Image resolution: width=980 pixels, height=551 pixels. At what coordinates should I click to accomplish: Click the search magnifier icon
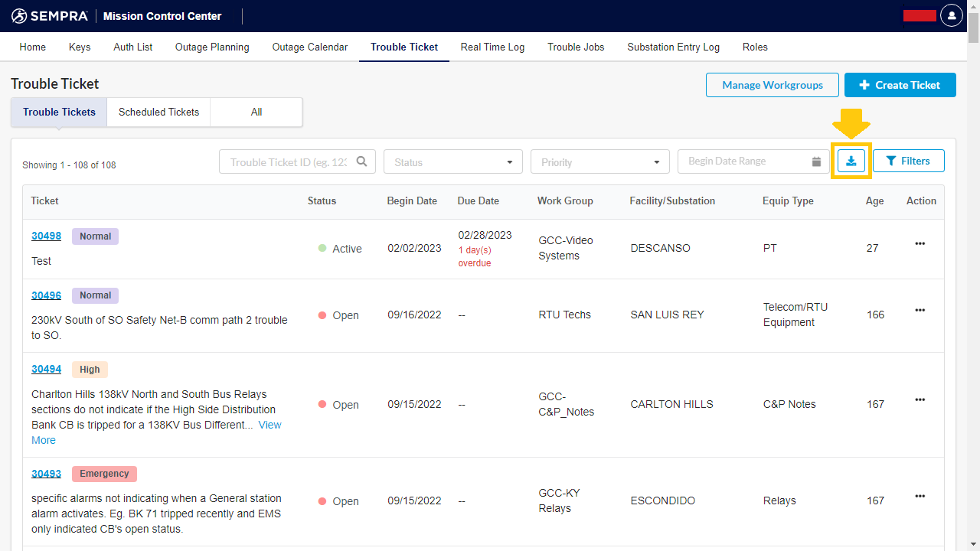tap(361, 161)
